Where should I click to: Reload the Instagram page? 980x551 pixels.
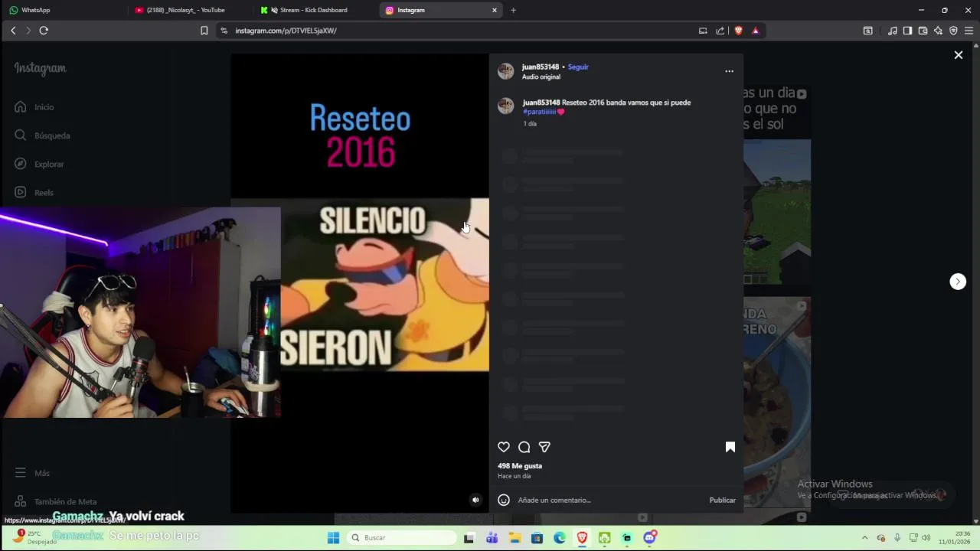tap(44, 31)
